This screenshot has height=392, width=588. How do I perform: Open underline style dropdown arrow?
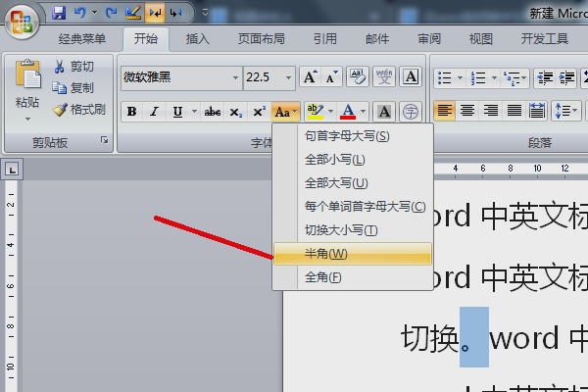[194, 111]
